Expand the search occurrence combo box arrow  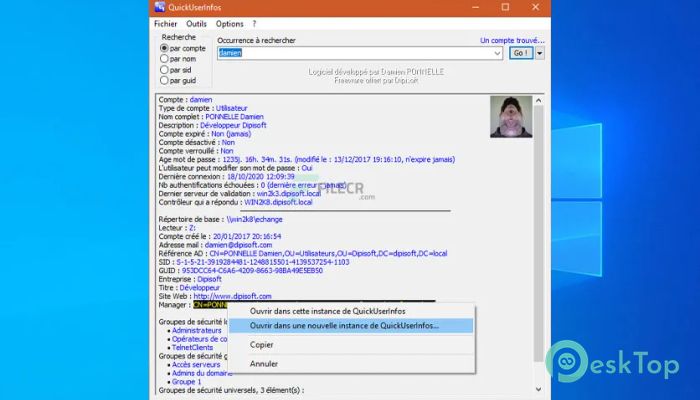tap(497, 53)
